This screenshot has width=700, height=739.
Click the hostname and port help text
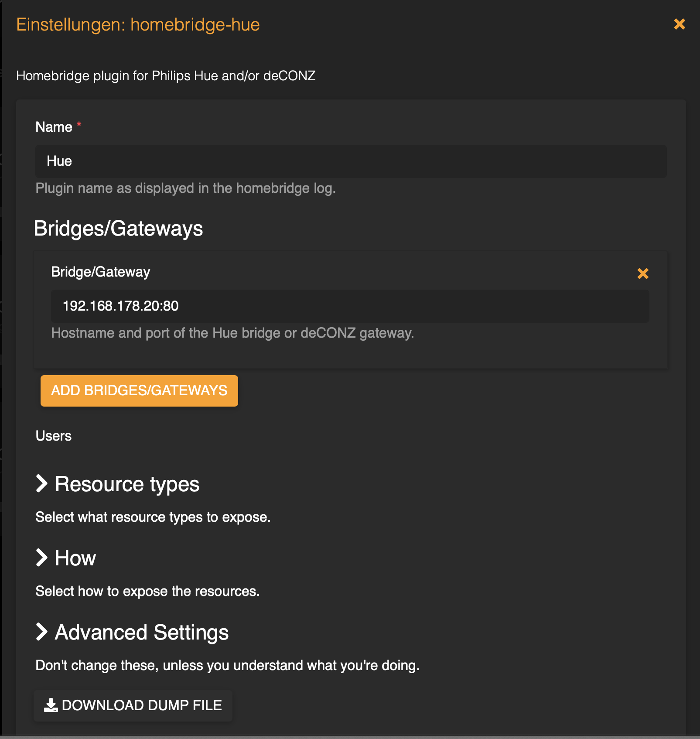click(232, 333)
